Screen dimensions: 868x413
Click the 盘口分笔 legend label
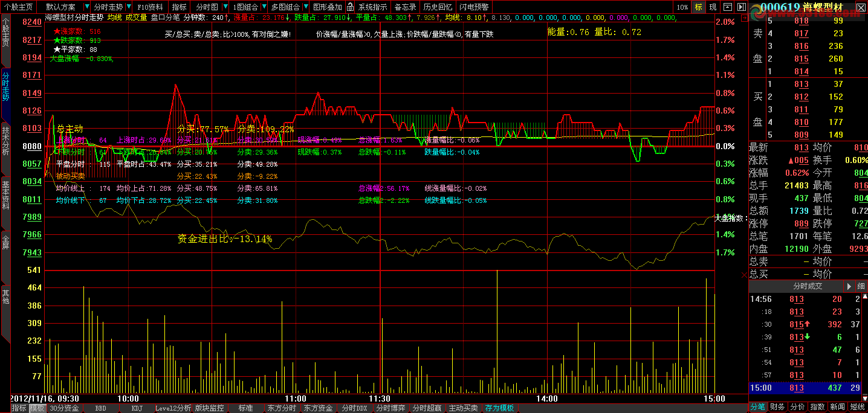(x=166, y=18)
